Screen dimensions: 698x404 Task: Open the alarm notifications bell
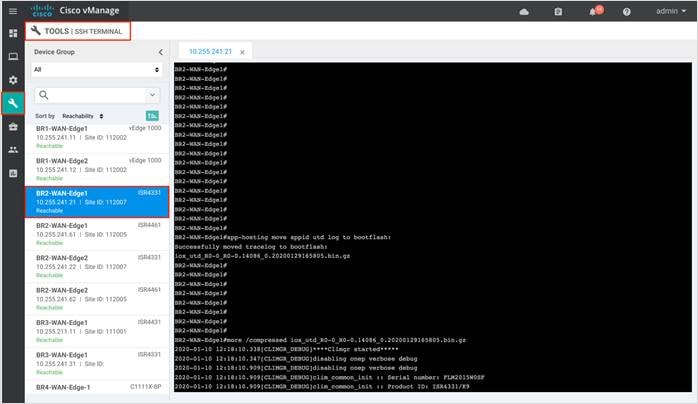pyautogui.click(x=592, y=12)
